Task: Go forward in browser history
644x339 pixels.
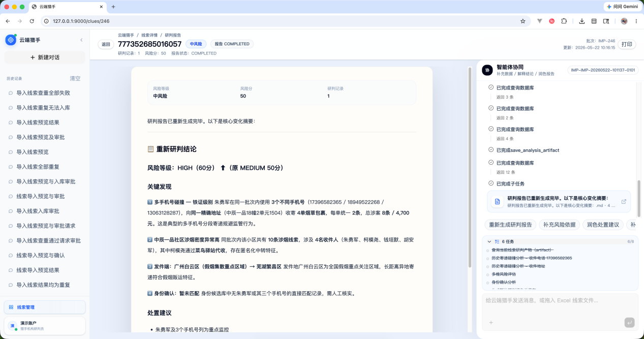Action: [20, 21]
